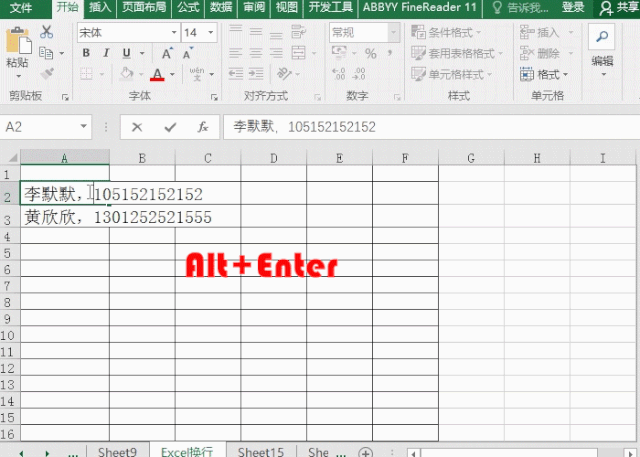Increase indent icon

click(x=256, y=74)
